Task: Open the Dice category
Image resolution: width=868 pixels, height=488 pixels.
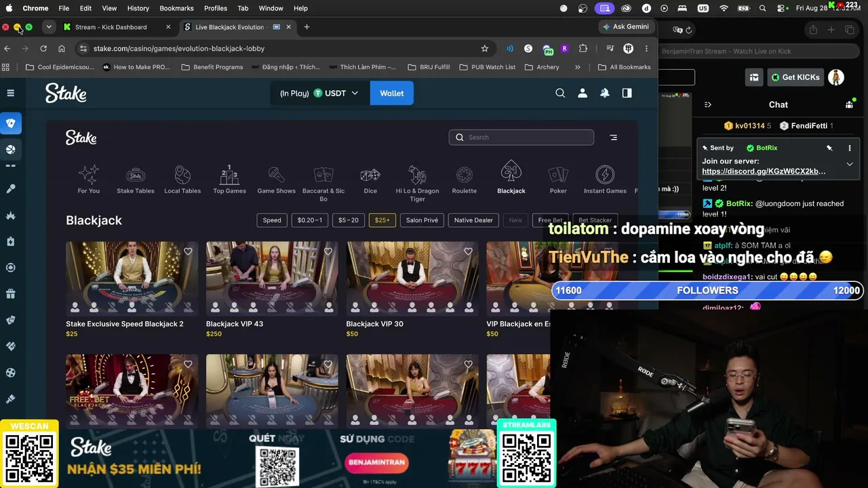Action: pos(370,180)
